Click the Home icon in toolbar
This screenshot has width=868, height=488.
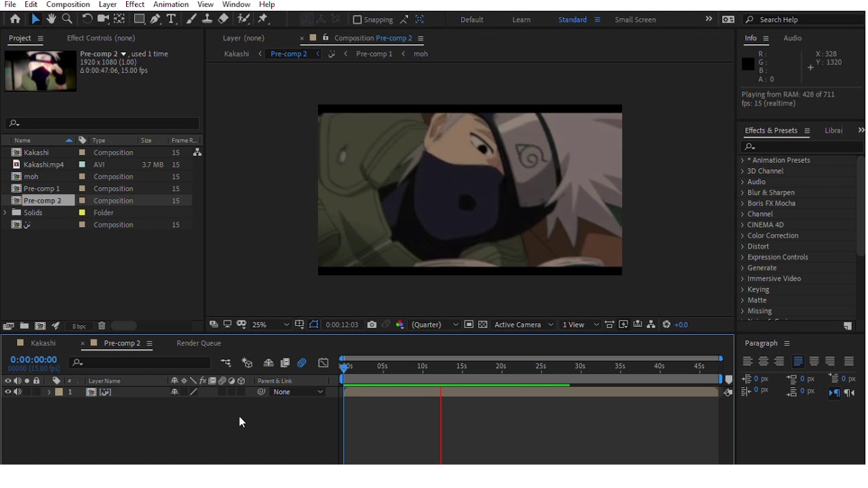[15, 20]
